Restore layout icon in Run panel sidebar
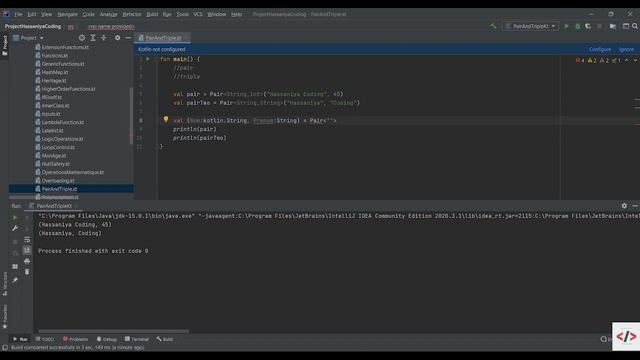The width and height of the screenshot is (640, 360). (x=15, y=267)
